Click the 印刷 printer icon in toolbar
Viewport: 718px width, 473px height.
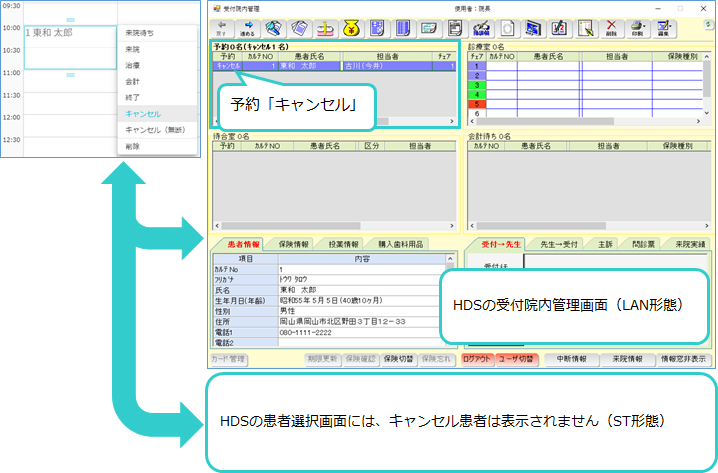click(637, 27)
